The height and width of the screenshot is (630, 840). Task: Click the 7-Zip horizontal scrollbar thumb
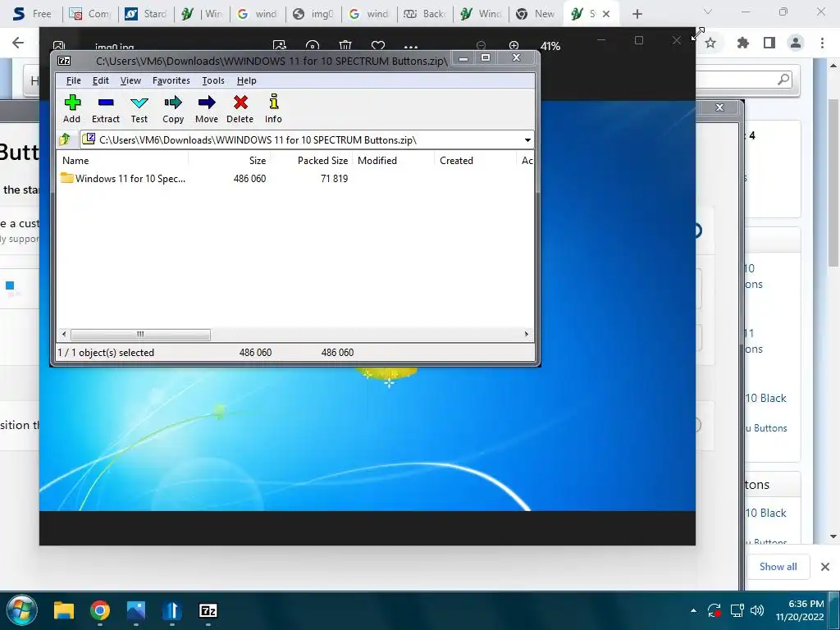click(x=140, y=335)
